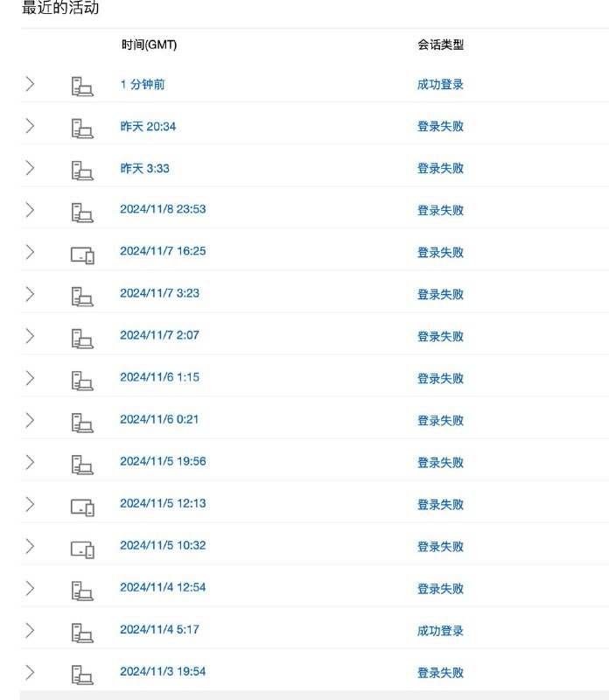Expand the 2024/11/7 2:07 activity entry

(x=30, y=336)
